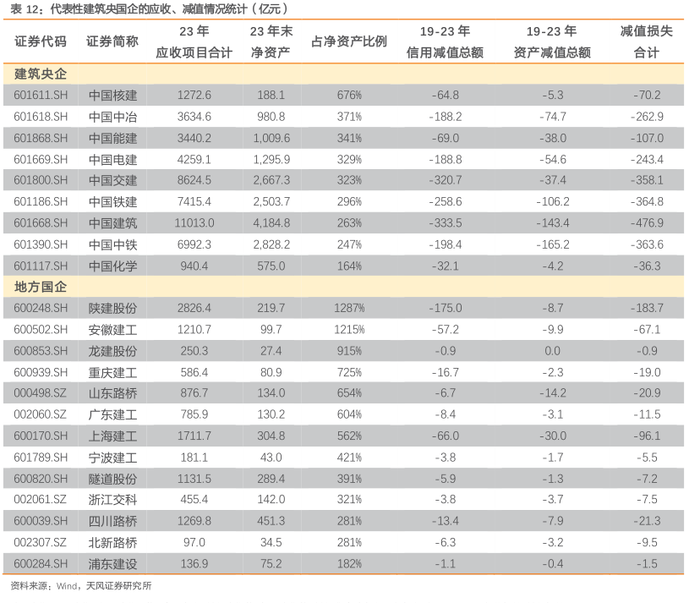Viewport: 700px width, 603px height.
Task: Click receivables value 3634.6 for 中国中冶
Action: click(x=194, y=117)
